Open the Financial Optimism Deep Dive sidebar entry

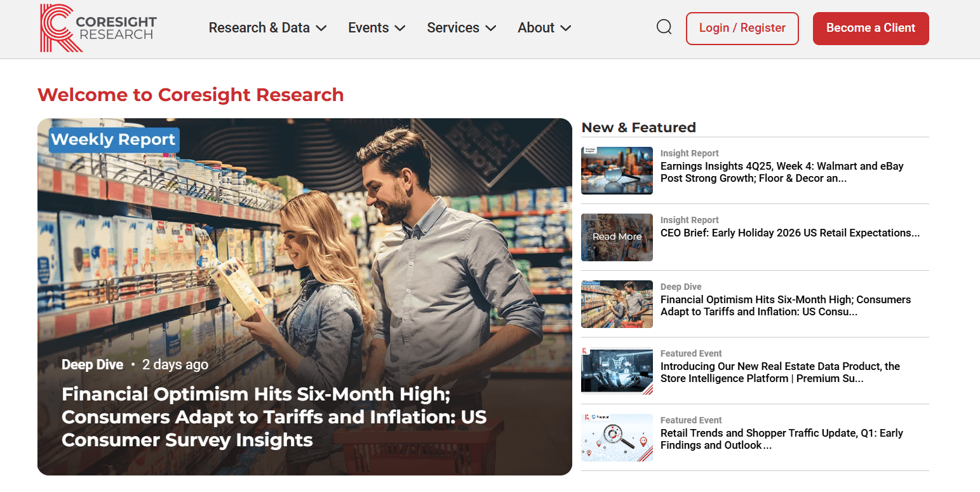(x=785, y=305)
